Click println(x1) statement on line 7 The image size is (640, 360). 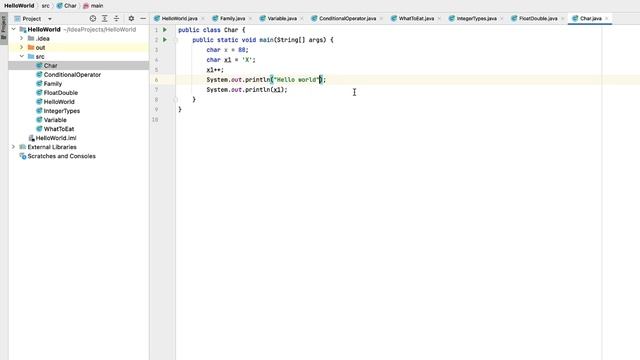pos(247,90)
